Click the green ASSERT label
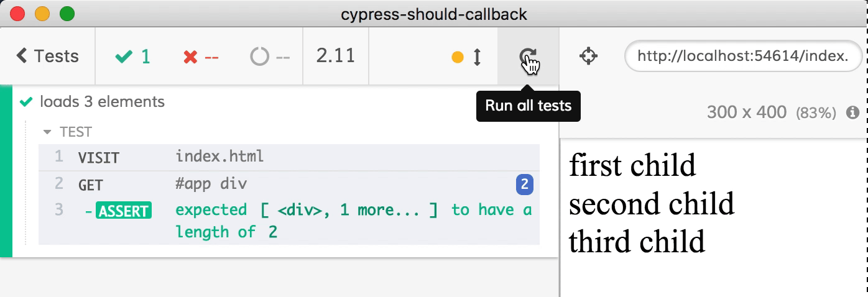 [x=123, y=211]
